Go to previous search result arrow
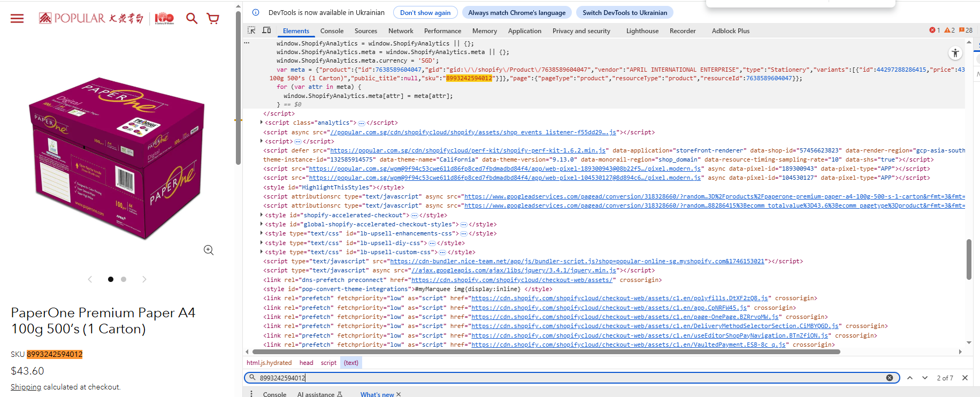980x397 pixels. [910, 378]
